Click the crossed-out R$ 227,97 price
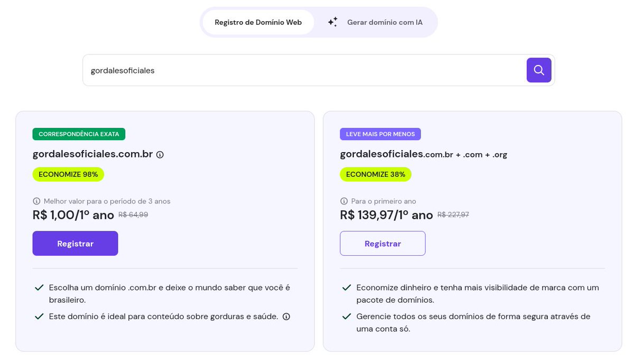Viewport: 634px width, 364px height. [453, 215]
